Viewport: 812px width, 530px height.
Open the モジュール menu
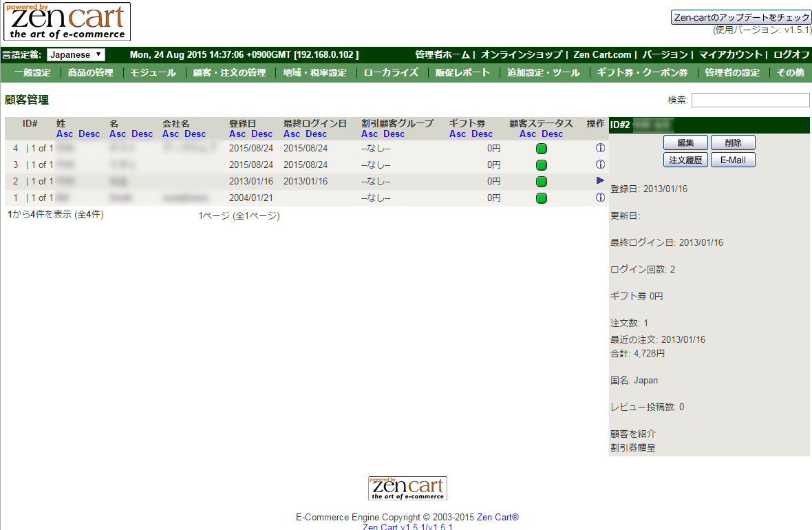(153, 72)
